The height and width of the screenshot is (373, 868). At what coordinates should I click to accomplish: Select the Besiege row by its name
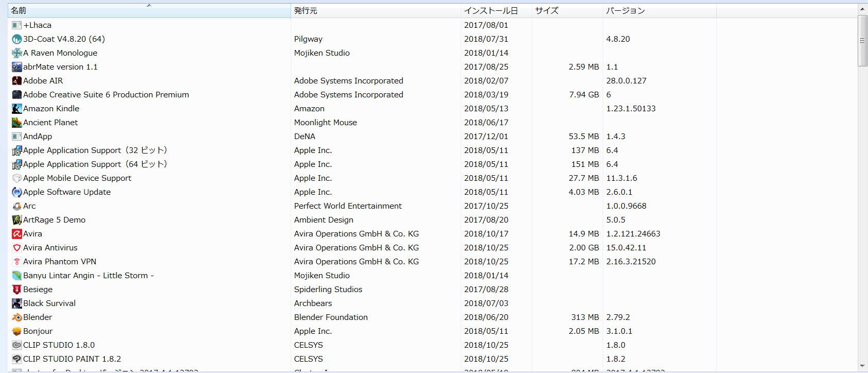click(x=38, y=290)
